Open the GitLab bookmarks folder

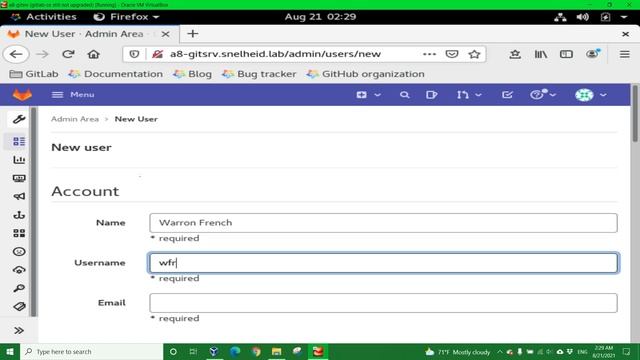click(x=34, y=74)
